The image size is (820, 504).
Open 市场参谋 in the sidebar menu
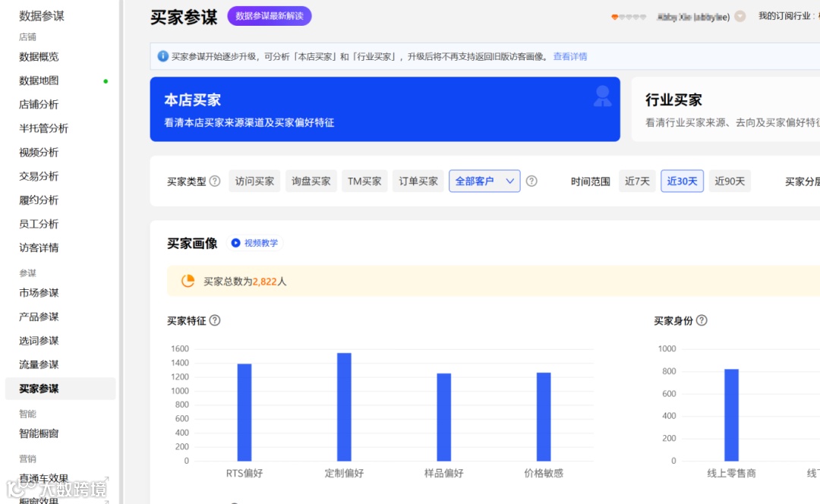click(38, 293)
